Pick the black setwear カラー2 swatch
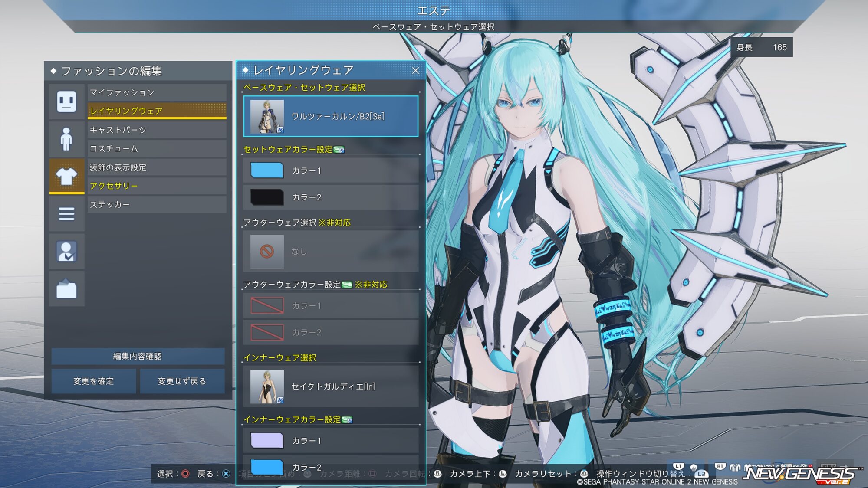 coord(267,197)
